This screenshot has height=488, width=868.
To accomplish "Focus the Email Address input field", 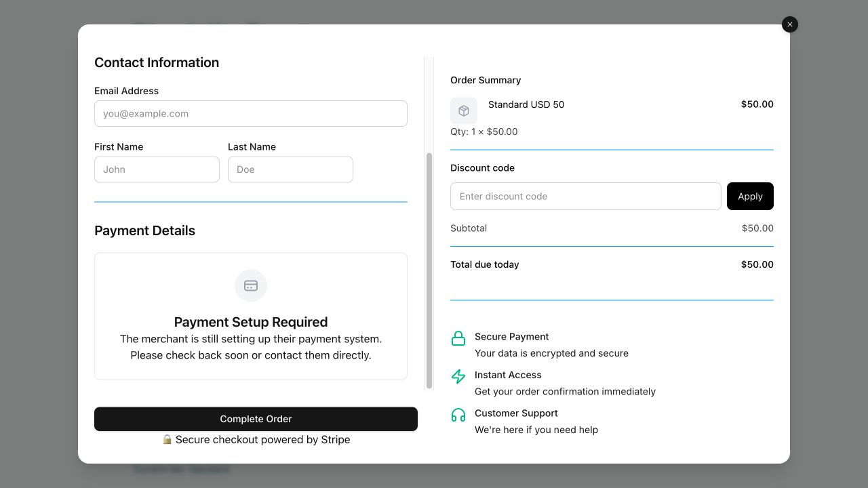I will click(x=251, y=114).
